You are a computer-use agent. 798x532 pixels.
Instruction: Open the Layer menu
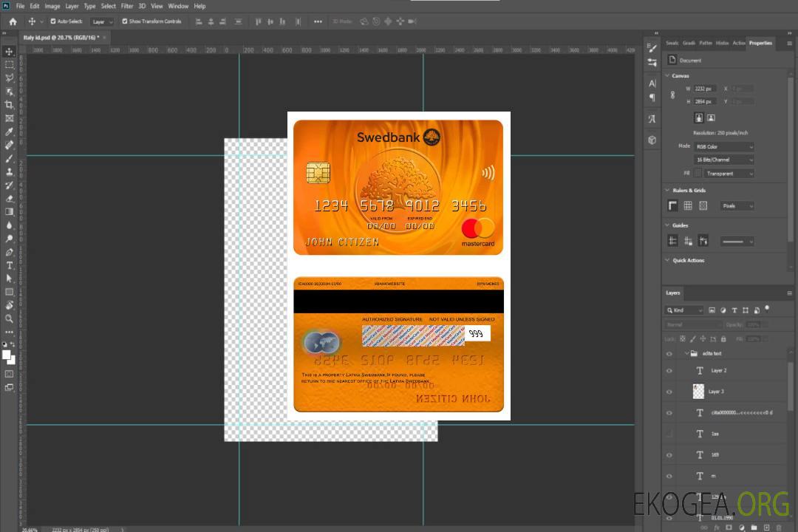tap(72, 6)
